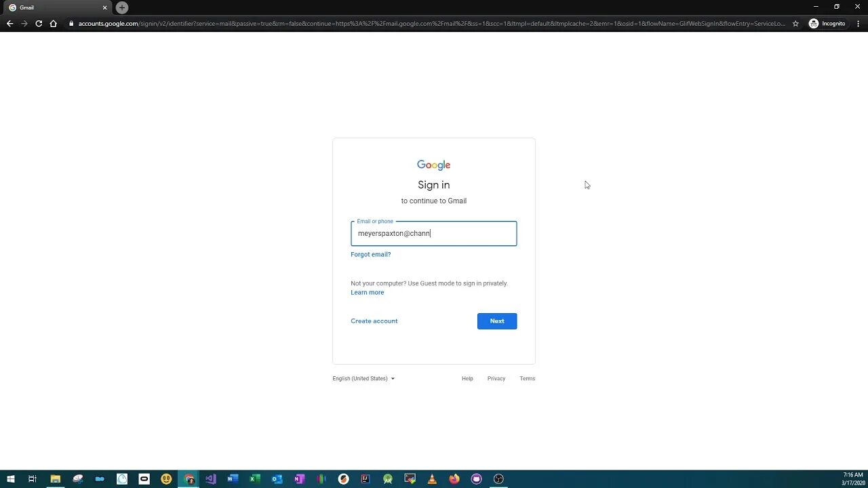This screenshot has width=868, height=488.
Task: Open Chrome's three-dot menu
Action: tap(858, 23)
